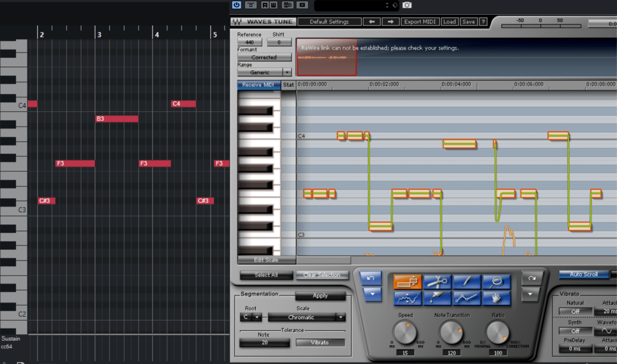The width and height of the screenshot is (617, 364).
Task: Toggle Natural vibrato Off button
Action: (x=575, y=312)
